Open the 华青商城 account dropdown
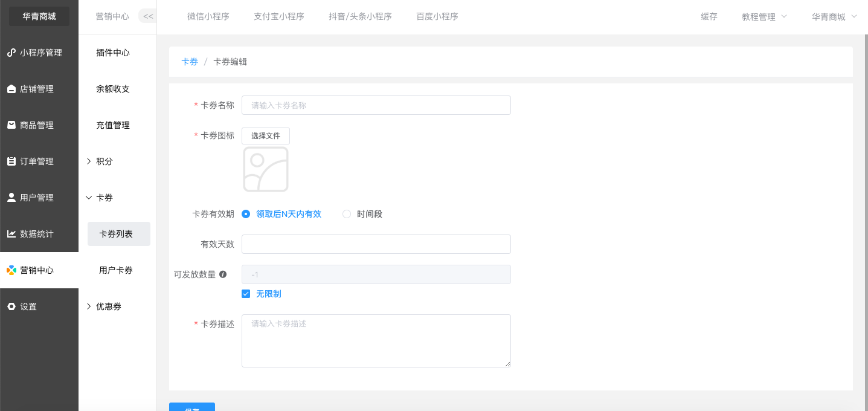 (x=834, y=17)
